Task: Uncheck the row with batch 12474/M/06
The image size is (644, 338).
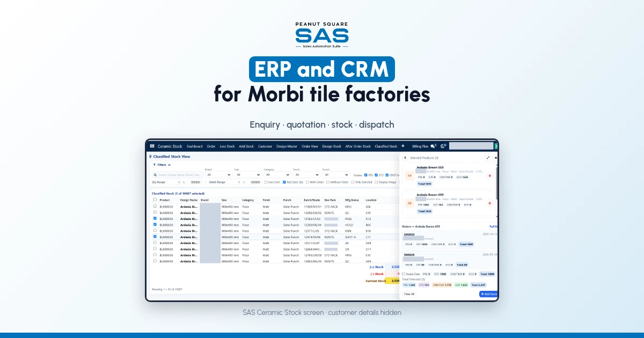Action: coord(155,237)
